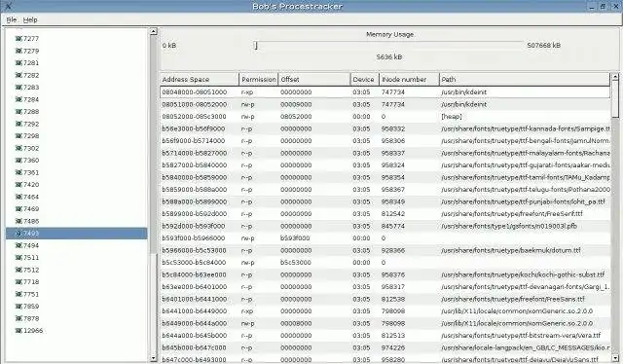The image size is (623, 364).
Task: Click the icon for process 7878
Action: 18,318
